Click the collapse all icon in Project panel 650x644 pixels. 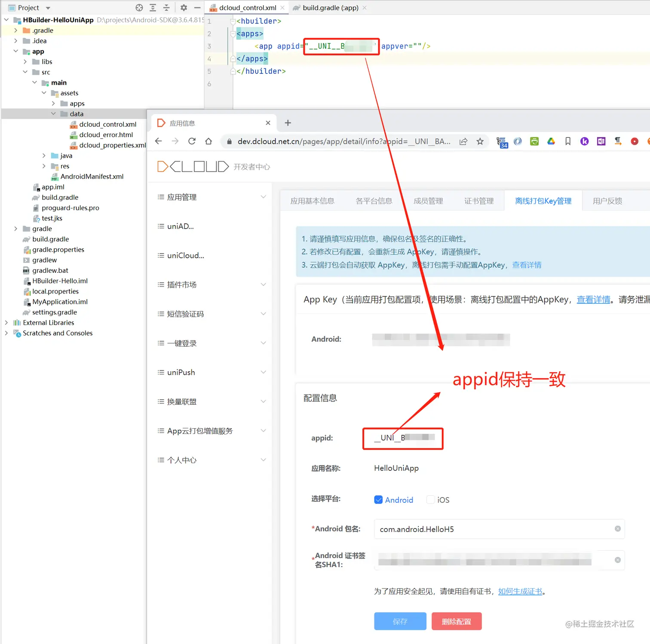[x=166, y=8]
